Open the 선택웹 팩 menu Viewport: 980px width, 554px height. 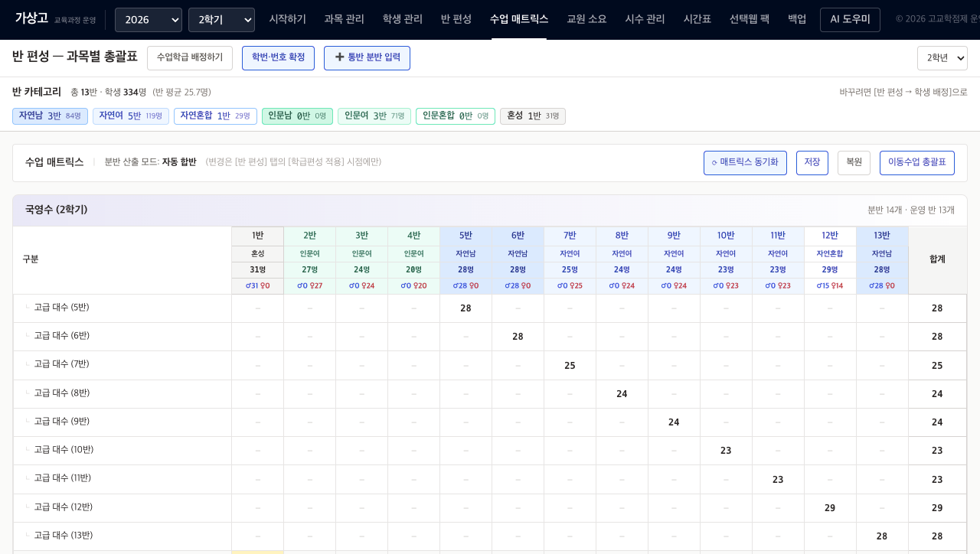pos(750,20)
